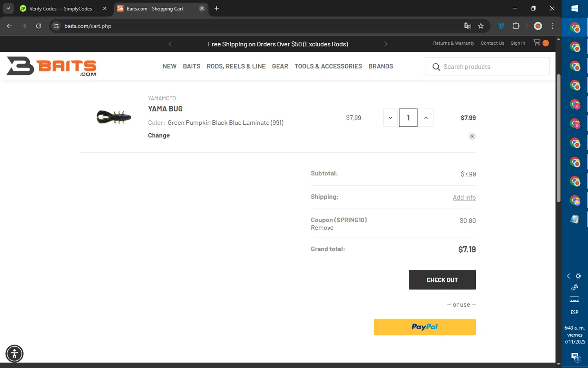Open the GEAR menu
This screenshot has height=368, width=588.
click(280, 66)
